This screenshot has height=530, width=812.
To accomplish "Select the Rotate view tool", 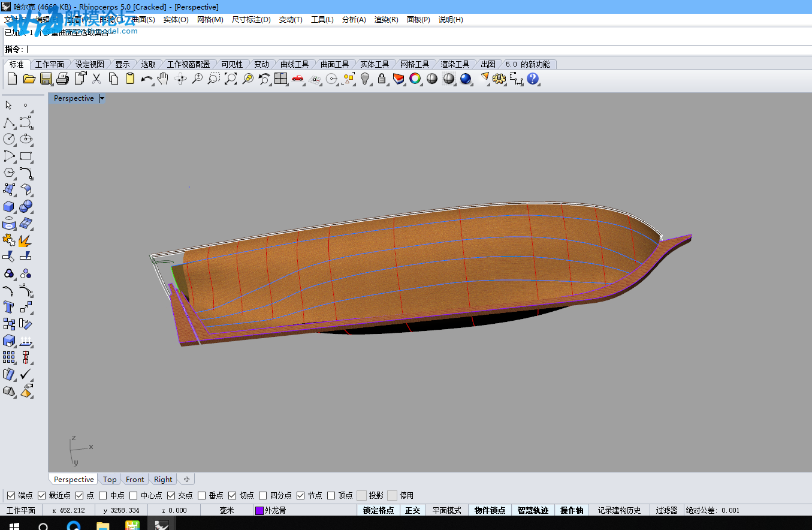I will [x=180, y=79].
